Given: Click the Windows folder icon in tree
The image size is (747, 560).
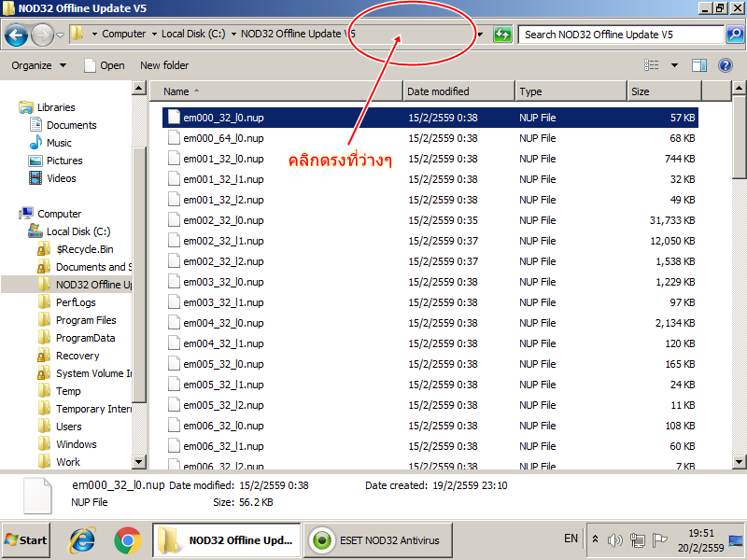Looking at the screenshot, I should point(44,444).
